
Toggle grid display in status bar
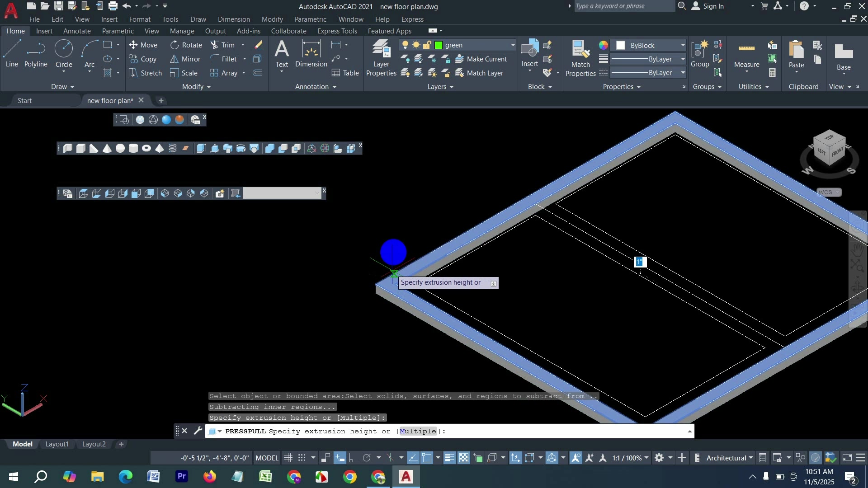288,458
